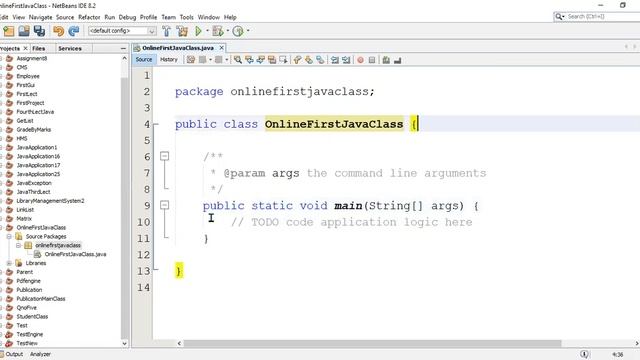
Task: Open the default config combo box
Action: point(122,31)
